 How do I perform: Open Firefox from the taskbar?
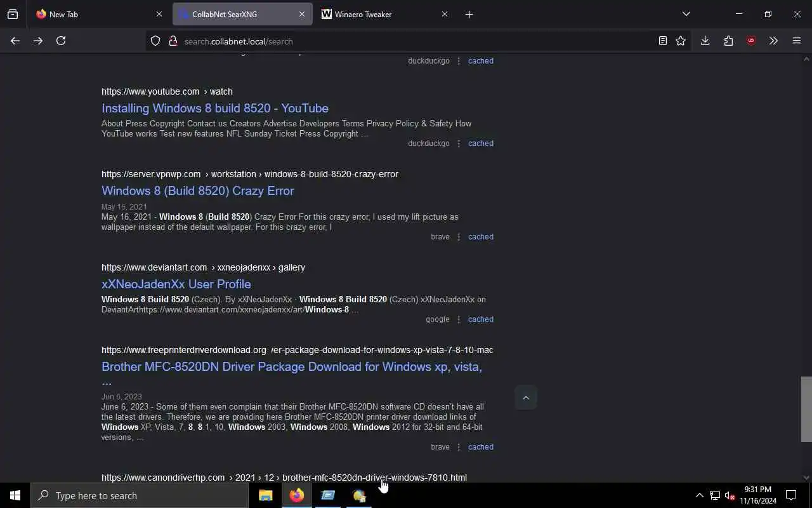[x=296, y=495]
